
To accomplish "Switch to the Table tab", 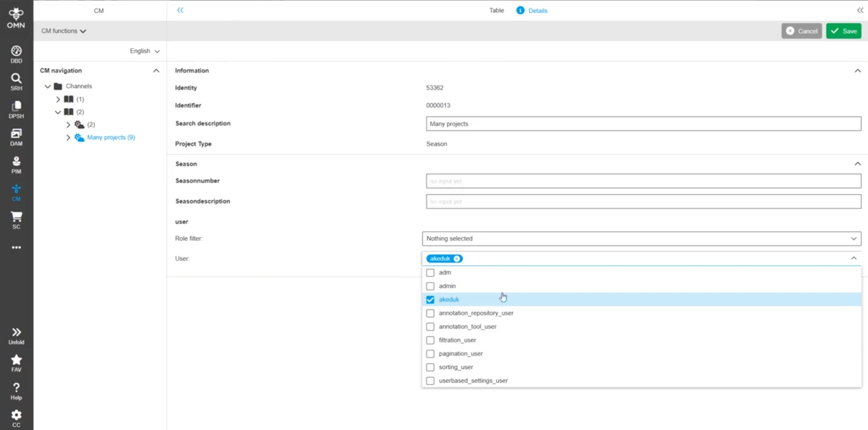I will point(496,11).
